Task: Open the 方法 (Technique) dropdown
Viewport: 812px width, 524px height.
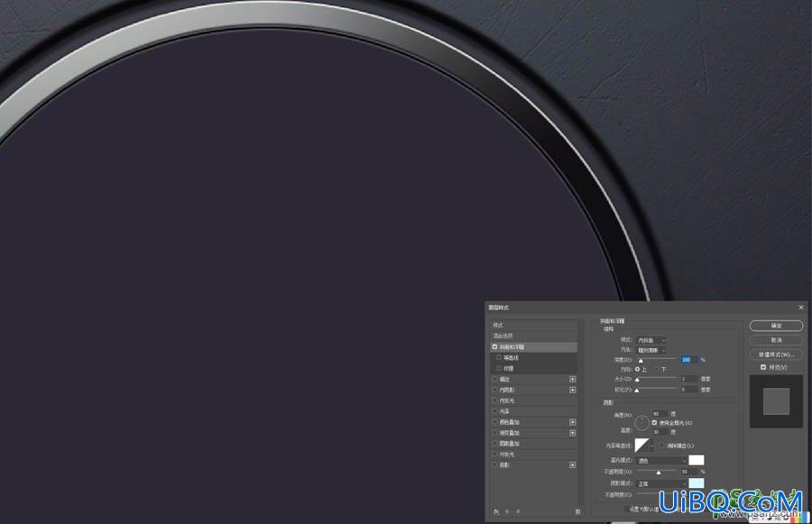Action: tap(651, 350)
